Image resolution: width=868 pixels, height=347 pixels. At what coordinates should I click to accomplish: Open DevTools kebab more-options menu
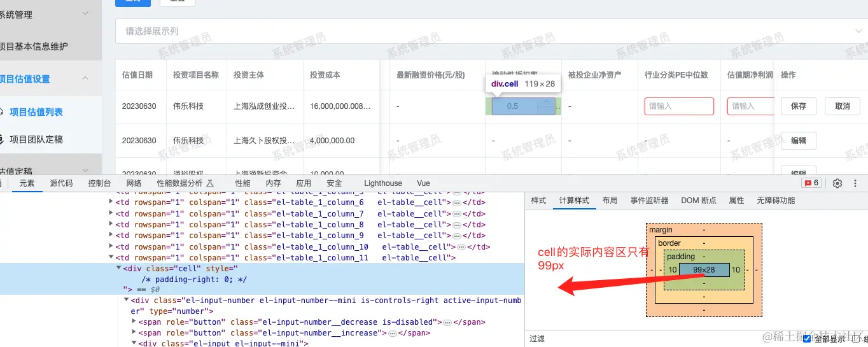pos(855,183)
